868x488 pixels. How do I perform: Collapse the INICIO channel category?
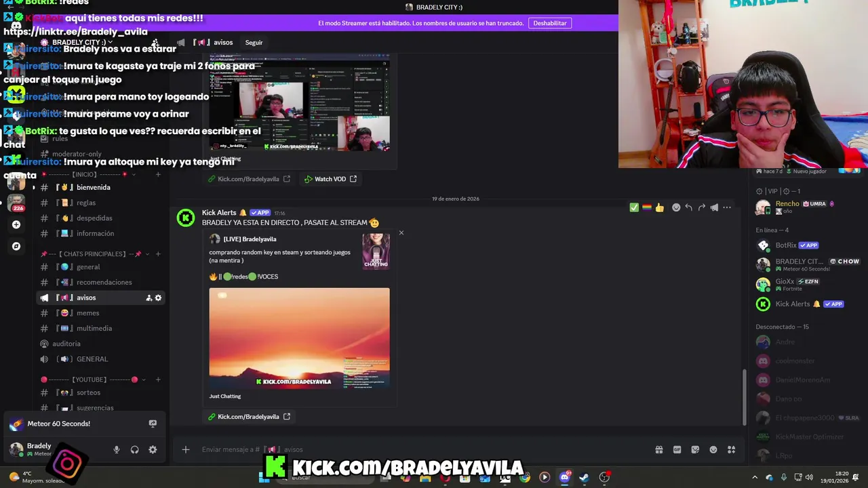(88, 175)
